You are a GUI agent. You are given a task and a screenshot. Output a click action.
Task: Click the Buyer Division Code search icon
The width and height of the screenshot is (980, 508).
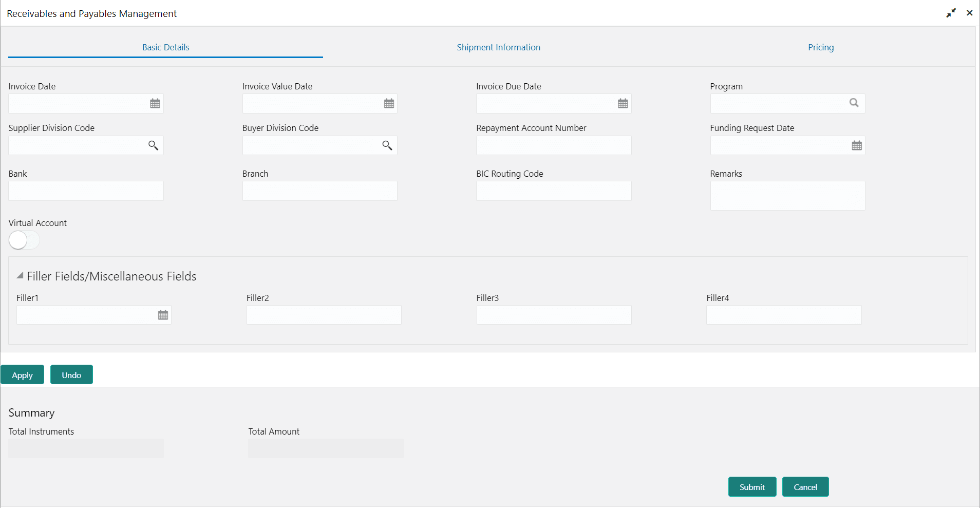(x=387, y=145)
